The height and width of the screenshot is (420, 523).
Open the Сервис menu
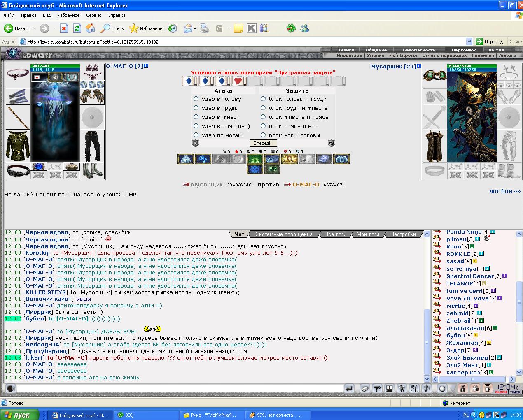93,15
